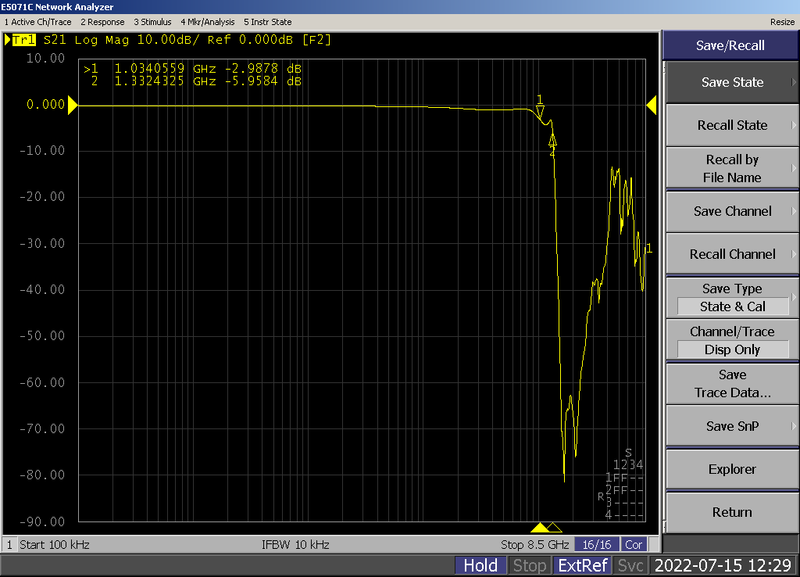Click the Stop 8.5 GHz frequency field

coord(534,544)
